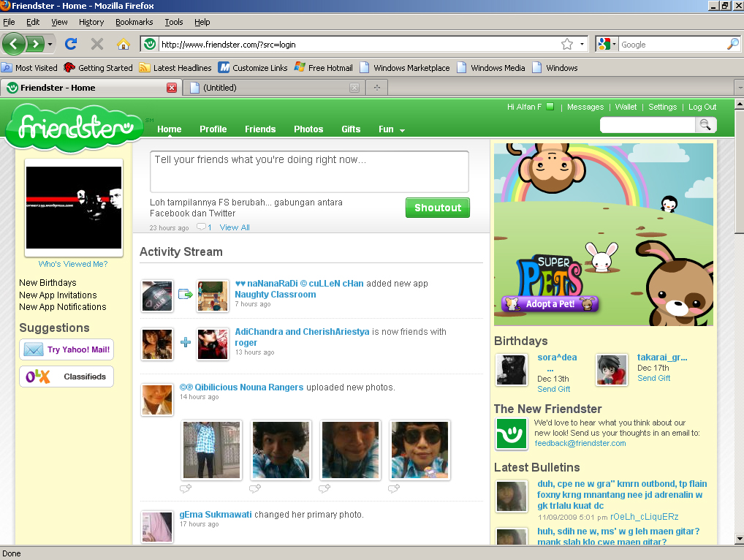Open the back/forward history dropdown arrow
The image size is (744, 560).
pyautogui.click(x=50, y=45)
